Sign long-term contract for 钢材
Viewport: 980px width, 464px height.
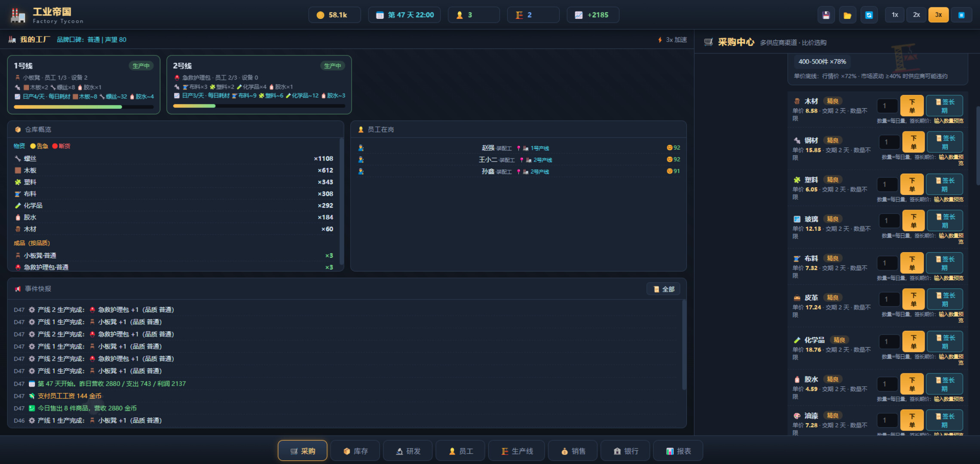tap(945, 142)
